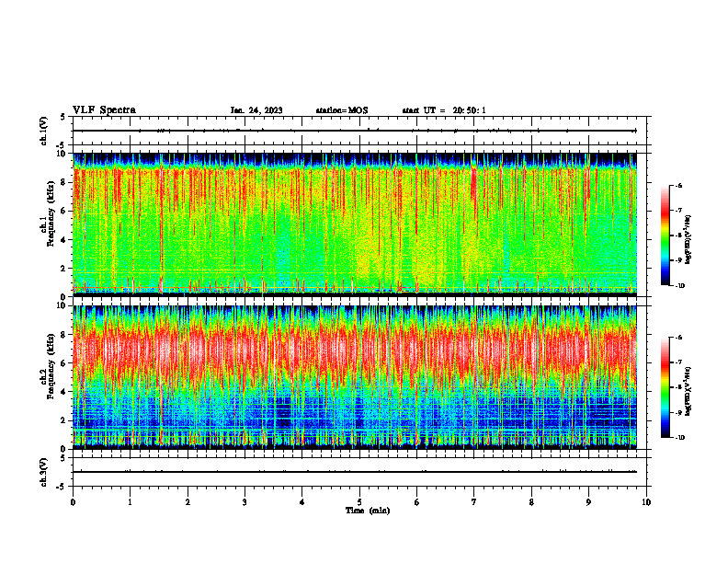Viewport: 728px width, 563px height.
Task: Click the "station=MOS" header label
Action: (342, 110)
